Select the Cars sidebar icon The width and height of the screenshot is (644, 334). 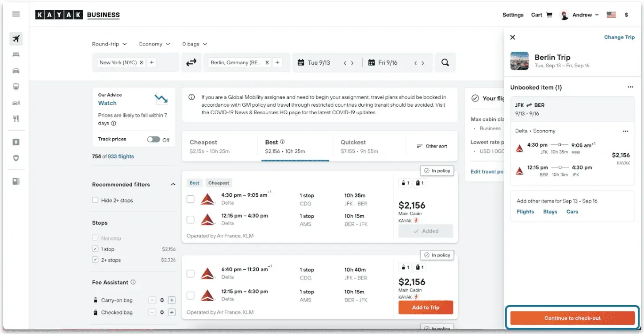pos(16,71)
